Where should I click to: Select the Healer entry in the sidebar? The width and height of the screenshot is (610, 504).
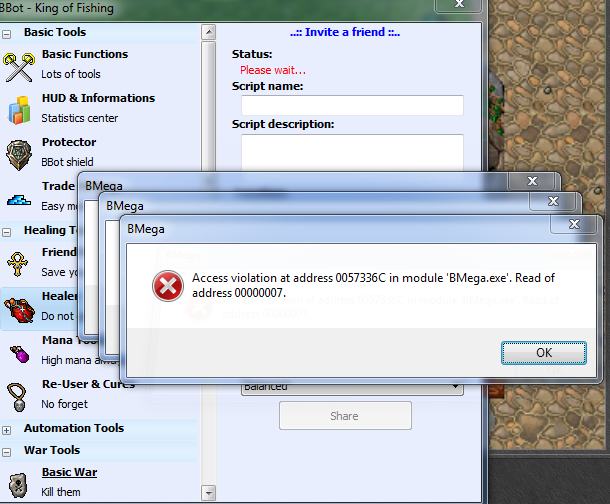[53, 297]
